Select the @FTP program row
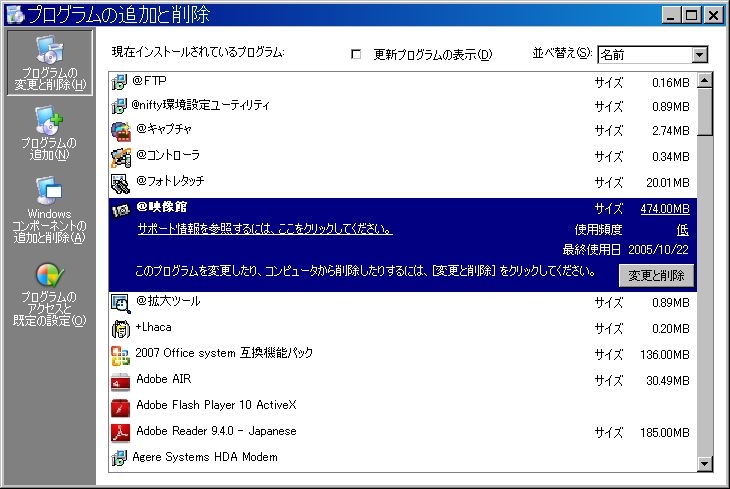This screenshot has height=489, width=730. click(x=403, y=82)
